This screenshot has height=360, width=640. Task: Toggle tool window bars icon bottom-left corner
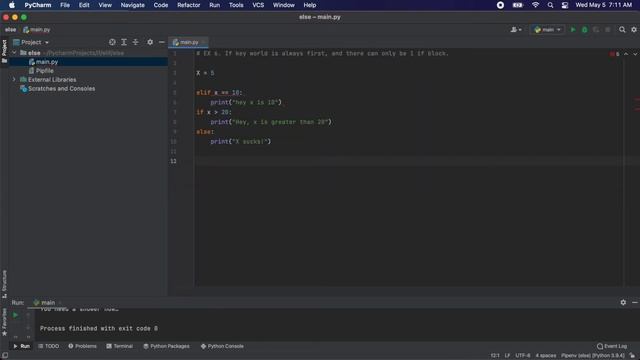tap(4, 356)
